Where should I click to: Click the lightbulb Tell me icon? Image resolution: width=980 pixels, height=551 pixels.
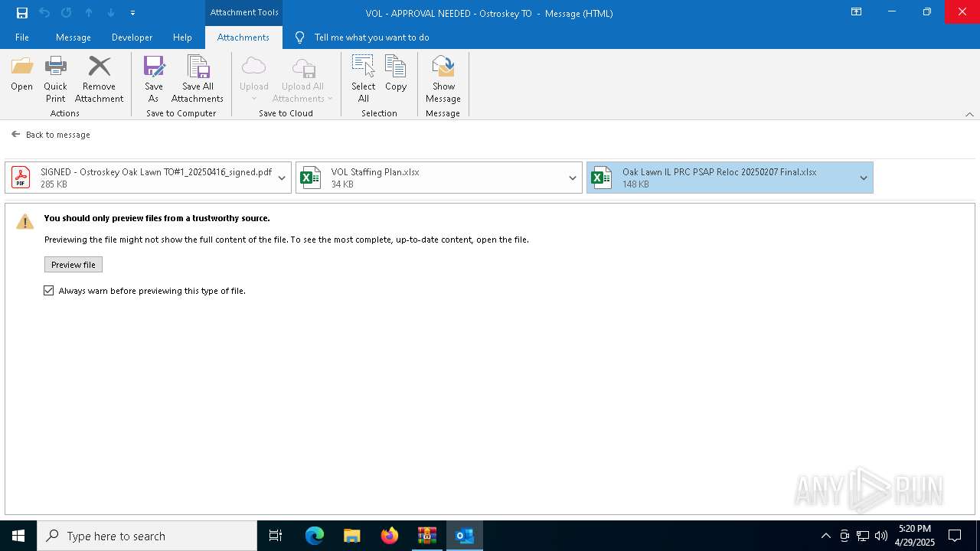click(x=299, y=37)
